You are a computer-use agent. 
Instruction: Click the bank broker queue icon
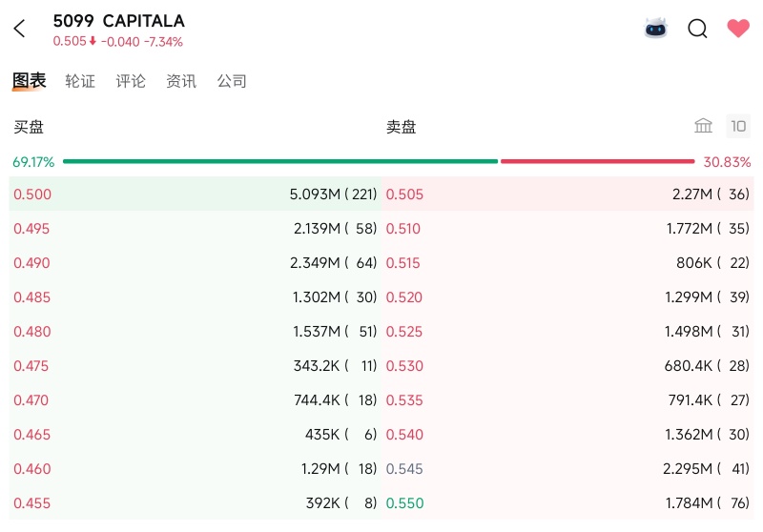coord(703,126)
